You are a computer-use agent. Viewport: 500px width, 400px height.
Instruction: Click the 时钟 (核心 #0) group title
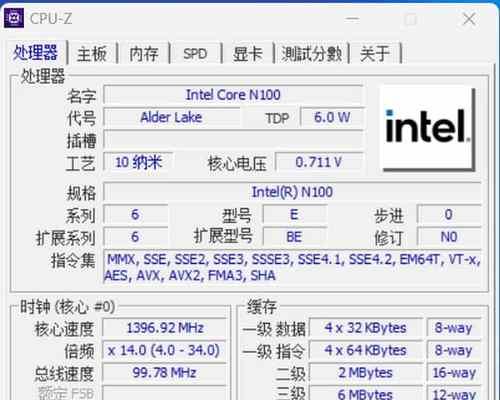[68, 307]
